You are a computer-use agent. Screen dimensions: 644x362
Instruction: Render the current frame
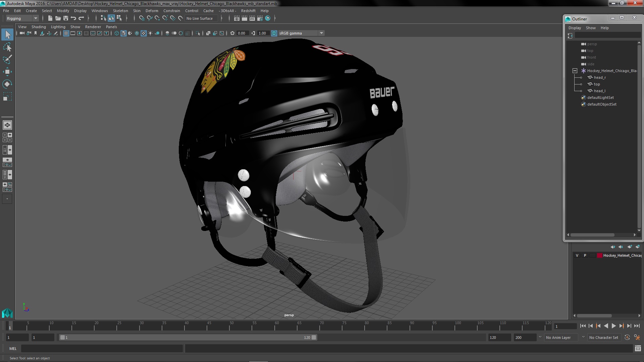click(245, 18)
